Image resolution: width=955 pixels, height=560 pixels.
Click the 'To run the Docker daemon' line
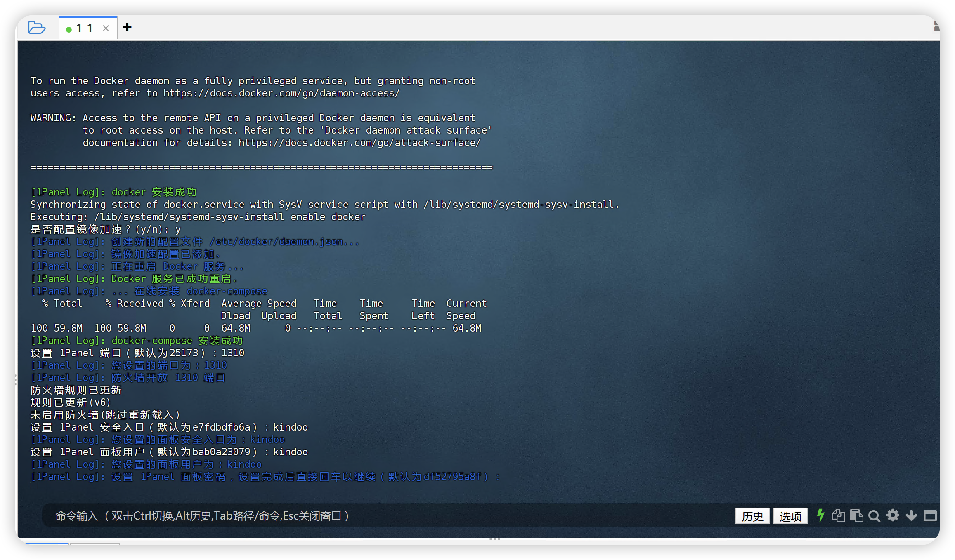[x=253, y=81]
